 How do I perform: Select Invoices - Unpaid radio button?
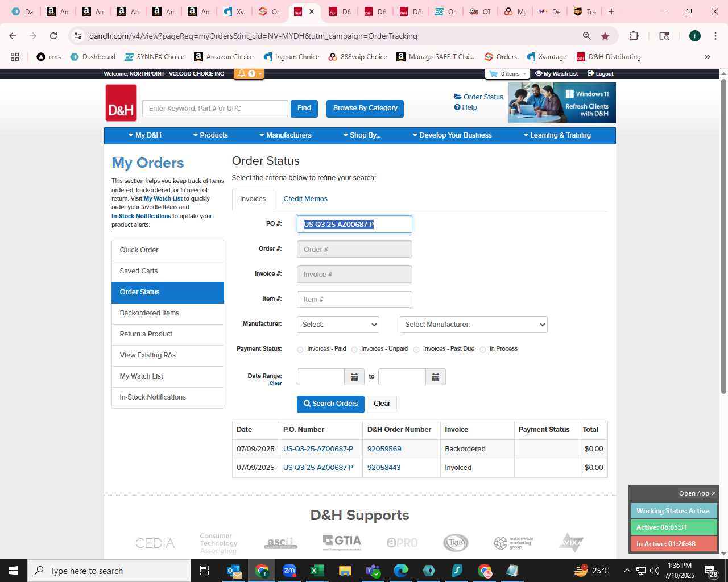(x=354, y=350)
